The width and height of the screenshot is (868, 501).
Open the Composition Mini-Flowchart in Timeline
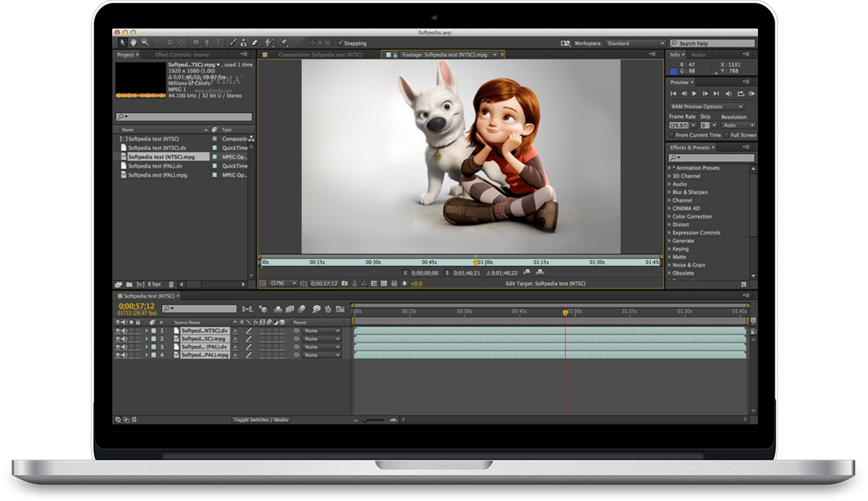click(x=247, y=309)
